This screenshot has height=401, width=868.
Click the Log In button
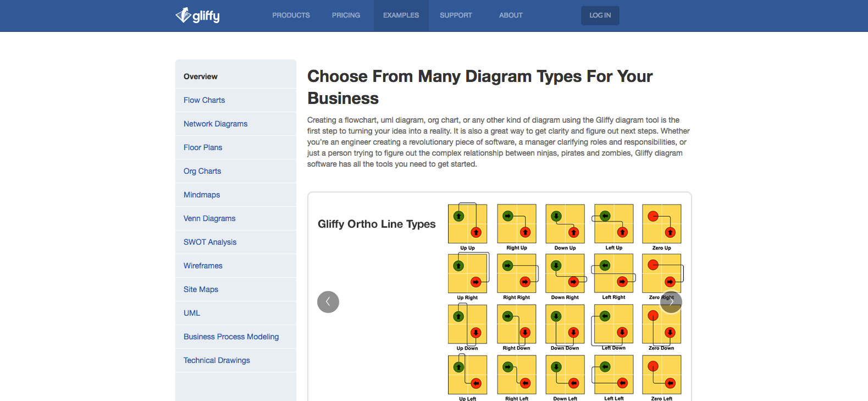(600, 15)
